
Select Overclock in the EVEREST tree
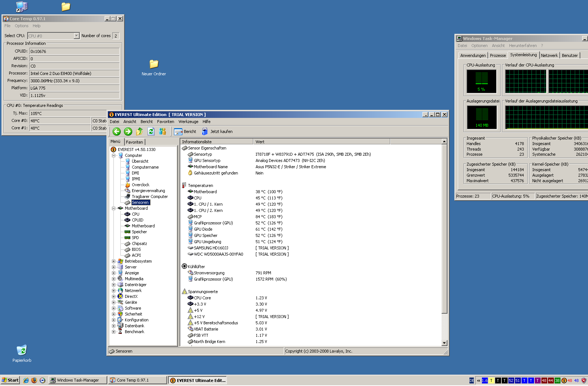(x=140, y=185)
